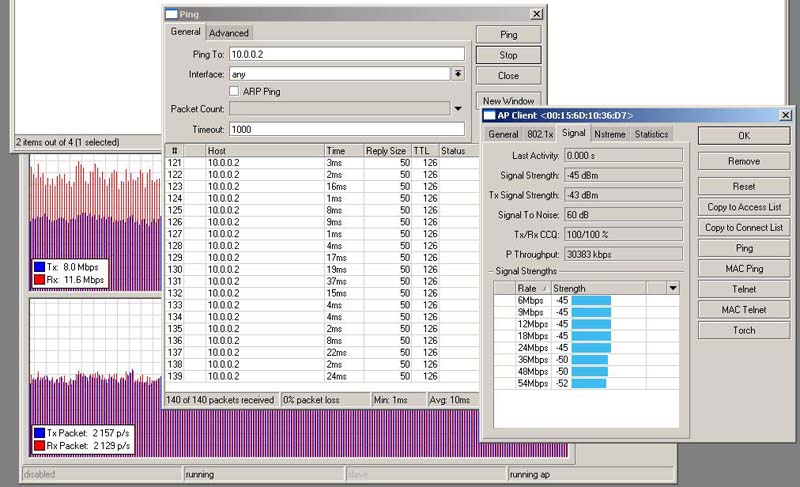Screen dimensions: 800x487
Task: Stop the running ping
Action: pyautogui.click(x=509, y=55)
